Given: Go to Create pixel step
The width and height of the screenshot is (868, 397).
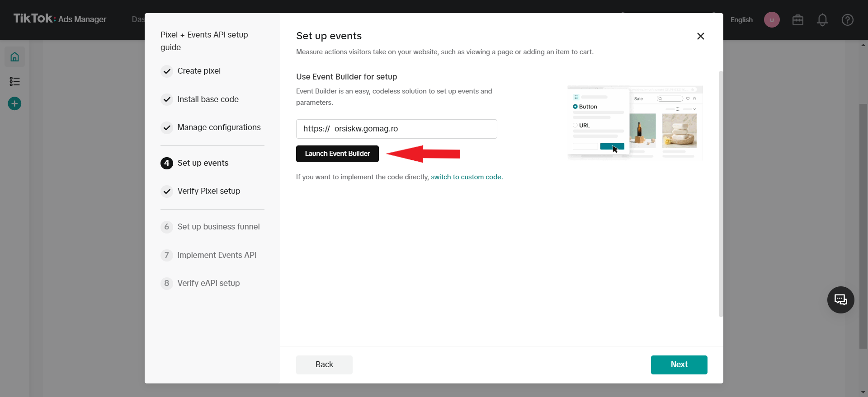Looking at the screenshot, I should pyautogui.click(x=199, y=71).
